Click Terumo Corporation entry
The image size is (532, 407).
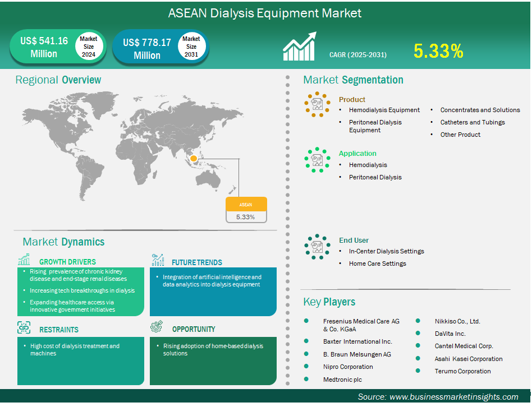click(462, 372)
